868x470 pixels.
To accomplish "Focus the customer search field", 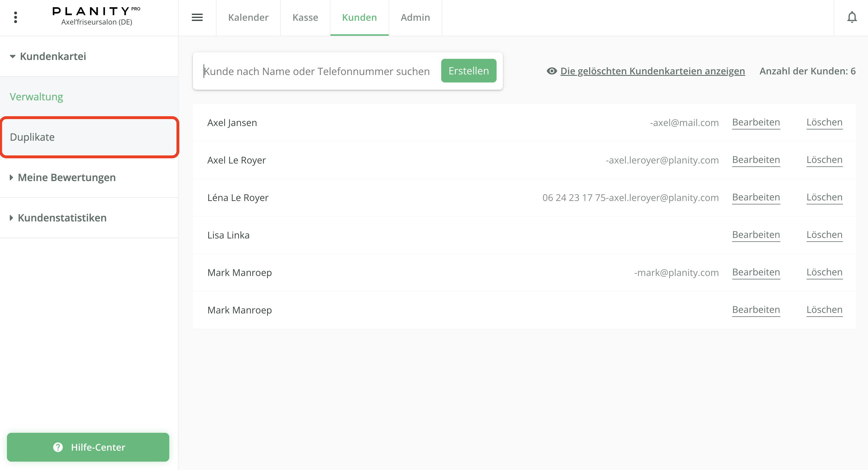I will 317,71.
